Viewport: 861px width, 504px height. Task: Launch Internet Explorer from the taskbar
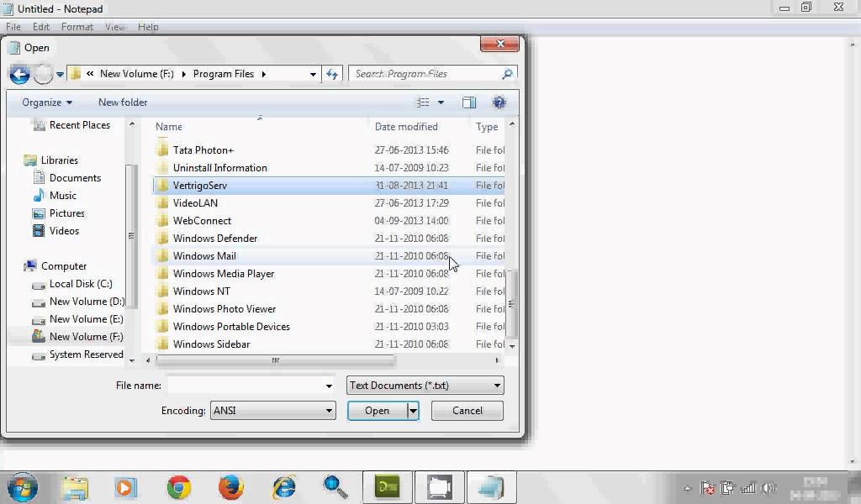(x=284, y=487)
